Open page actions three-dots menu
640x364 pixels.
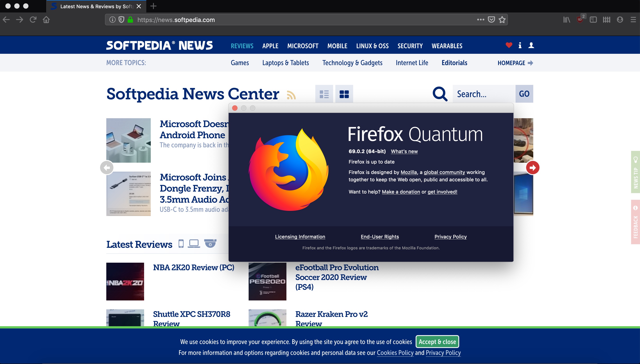coord(480,20)
